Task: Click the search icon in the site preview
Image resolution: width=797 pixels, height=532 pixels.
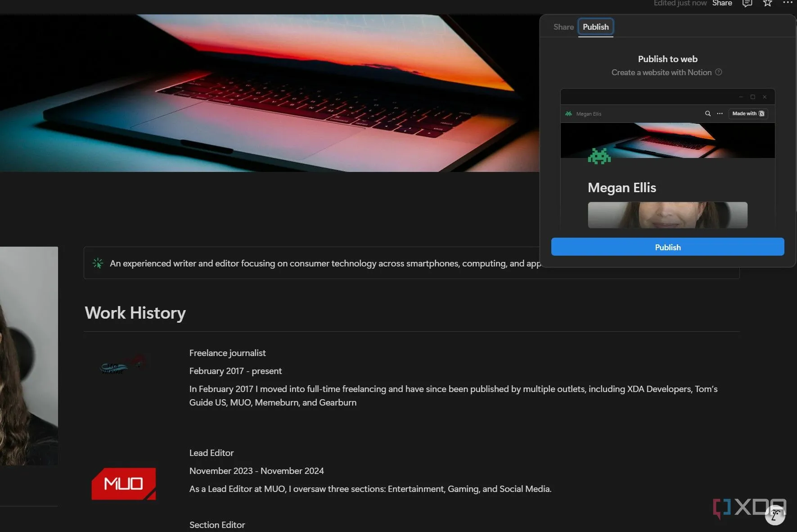Action: [707, 114]
